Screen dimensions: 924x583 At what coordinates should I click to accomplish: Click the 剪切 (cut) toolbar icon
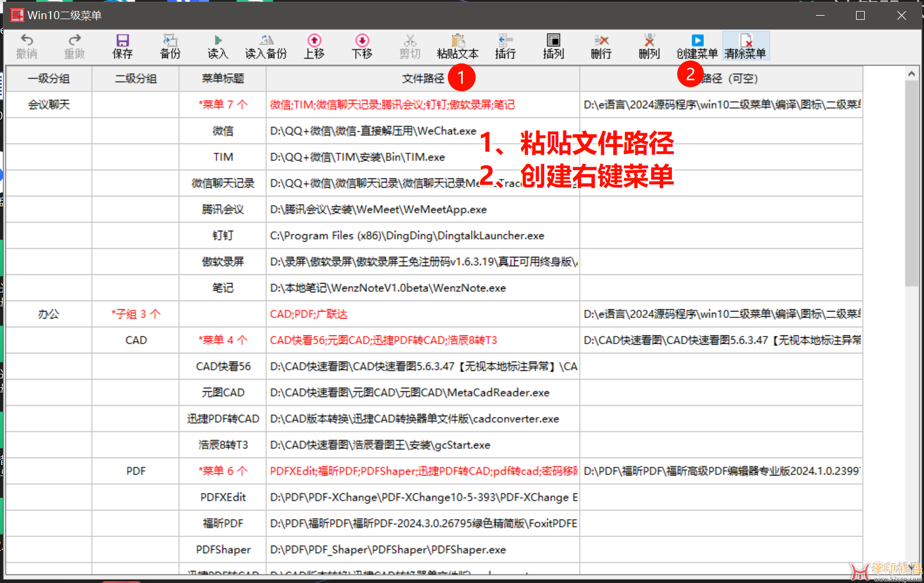pyautogui.click(x=410, y=46)
